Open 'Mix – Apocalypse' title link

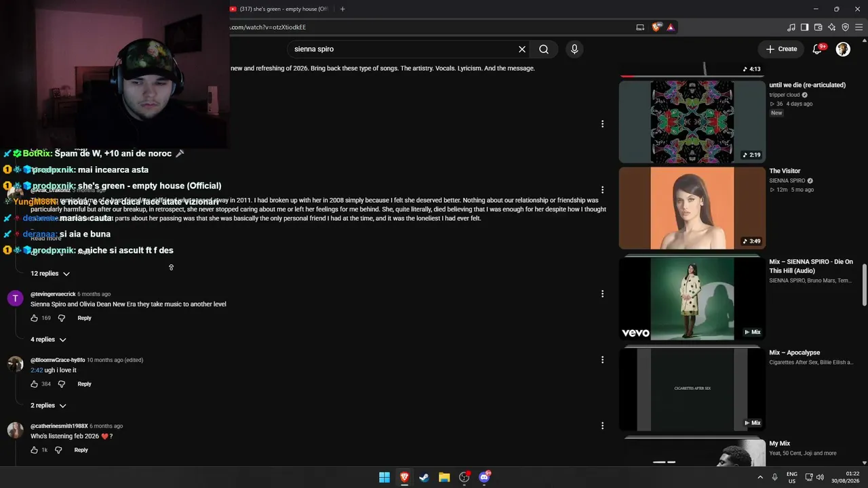(x=794, y=352)
